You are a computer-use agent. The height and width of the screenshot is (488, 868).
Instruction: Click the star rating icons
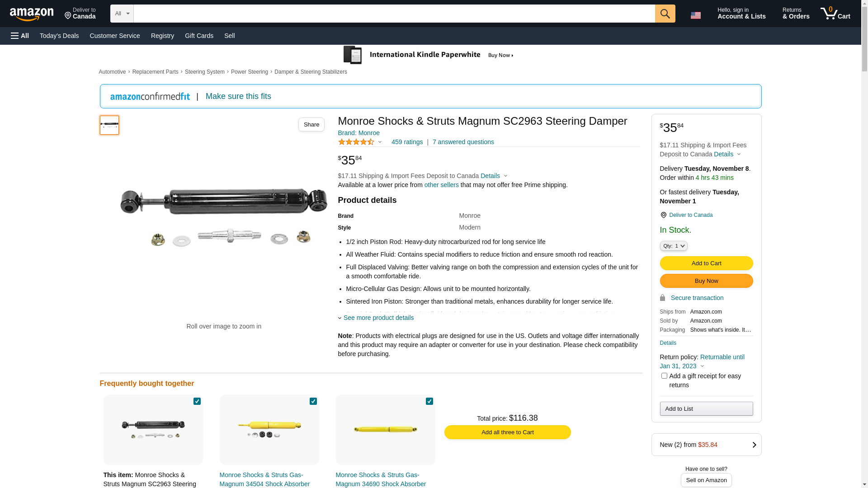356,142
